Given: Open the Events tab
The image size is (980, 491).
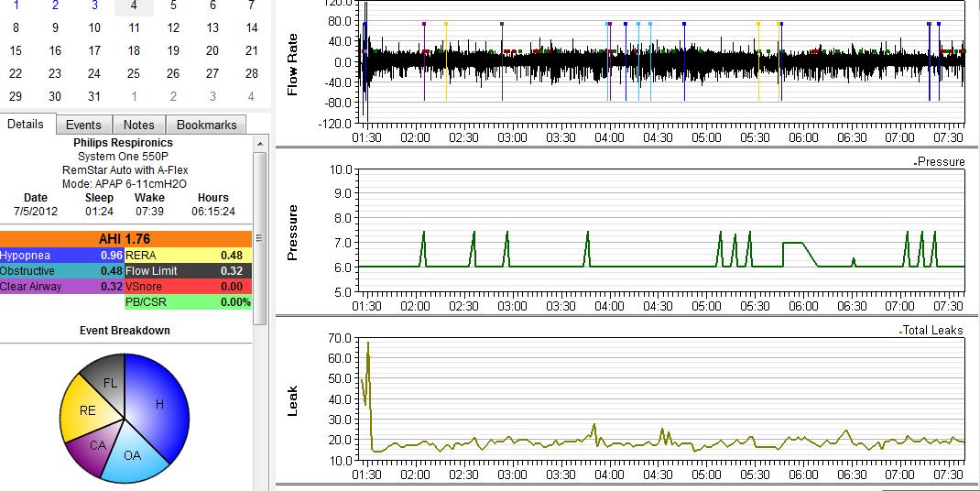Looking at the screenshot, I should 83,125.
